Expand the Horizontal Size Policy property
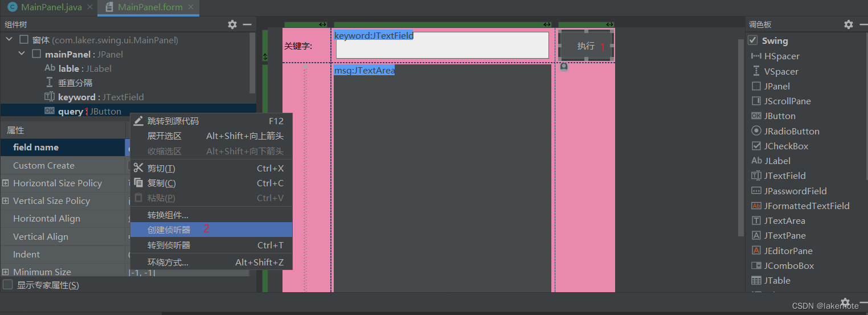Image resolution: width=868 pixels, height=315 pixels. pyautogui.click(x=6, y=183)
